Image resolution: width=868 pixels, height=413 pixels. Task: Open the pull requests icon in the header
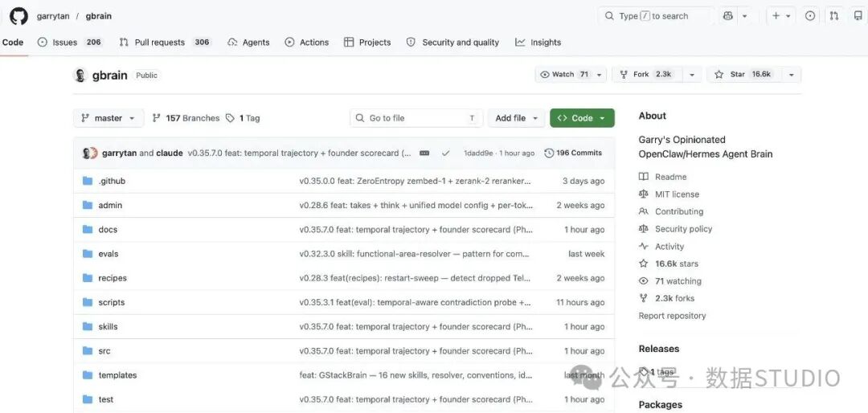point(833,16)
